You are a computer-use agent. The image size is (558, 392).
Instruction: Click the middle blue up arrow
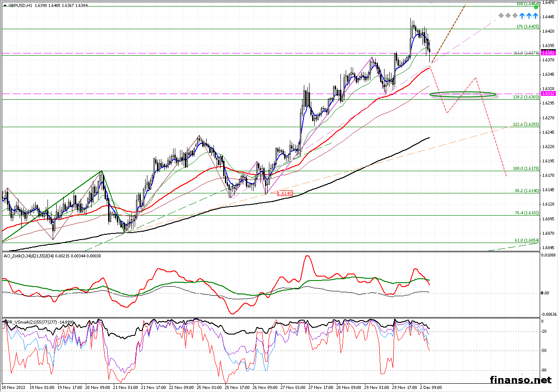529,16
